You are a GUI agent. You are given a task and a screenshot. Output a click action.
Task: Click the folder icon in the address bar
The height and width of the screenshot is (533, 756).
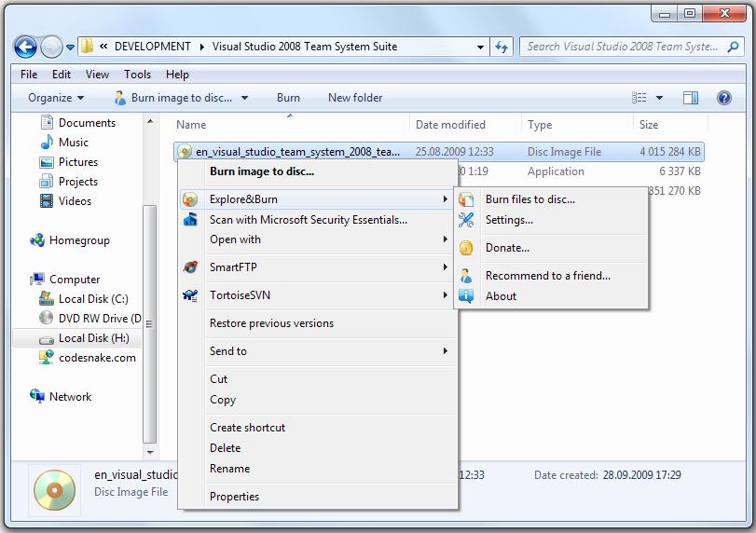[x=87, y=47]
